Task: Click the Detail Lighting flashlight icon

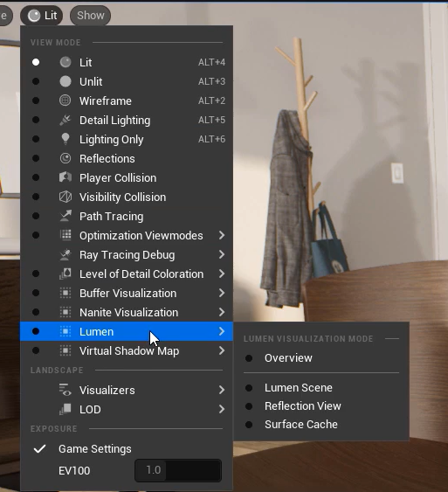Action: tap(65, 120)
